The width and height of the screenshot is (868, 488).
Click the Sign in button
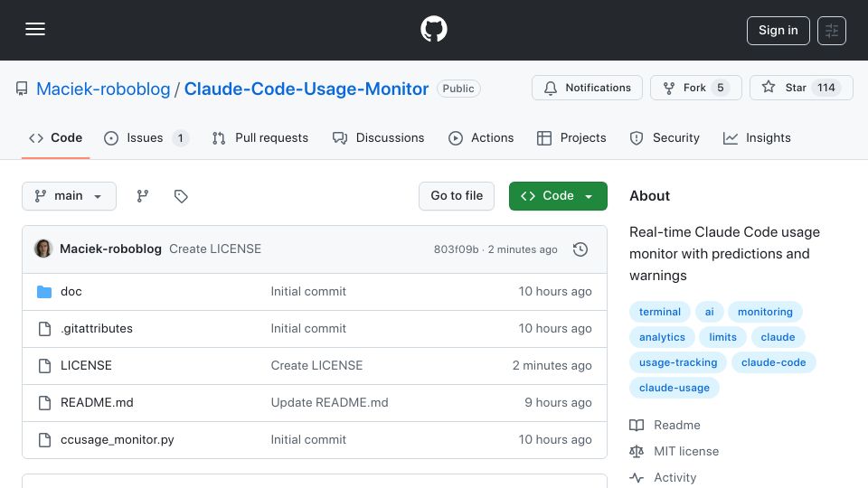778,31
